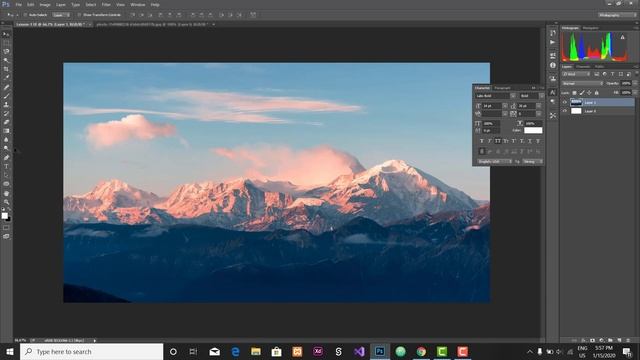The image size is (640, 360).
Task: Select the Brush tool
Action: click(6, 96)
